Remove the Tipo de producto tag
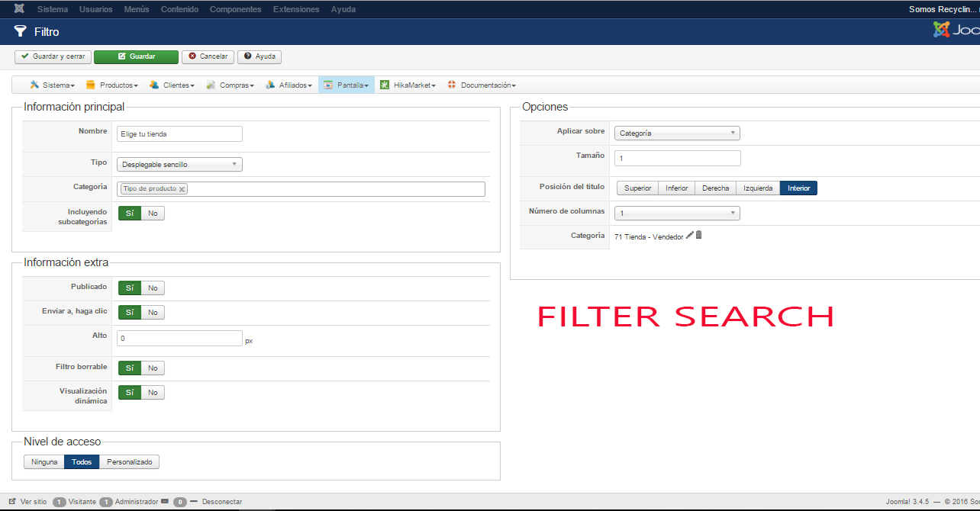980x511 pixels. (182, 189)
